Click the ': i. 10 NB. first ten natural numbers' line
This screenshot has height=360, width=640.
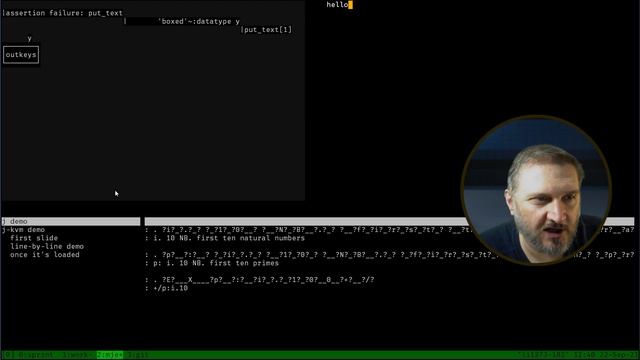225,238
